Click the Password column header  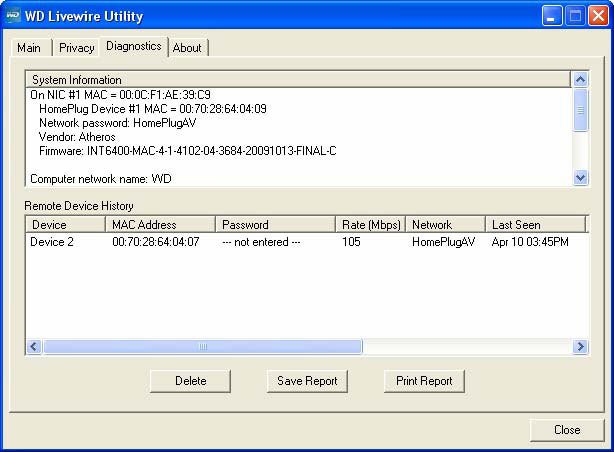[275, 225]
